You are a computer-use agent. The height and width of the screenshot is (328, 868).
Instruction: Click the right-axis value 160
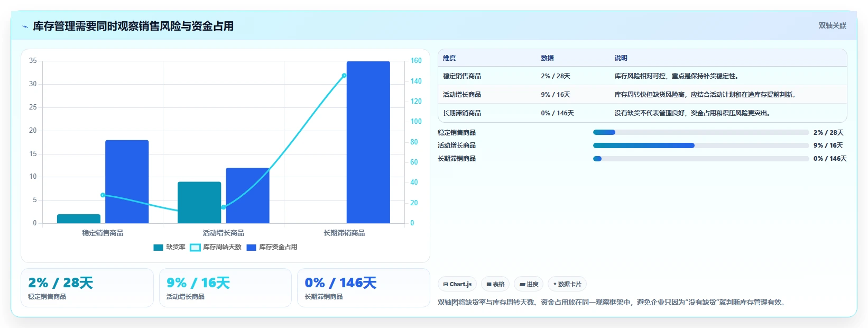pyautogui.click(x=416, y=61)
